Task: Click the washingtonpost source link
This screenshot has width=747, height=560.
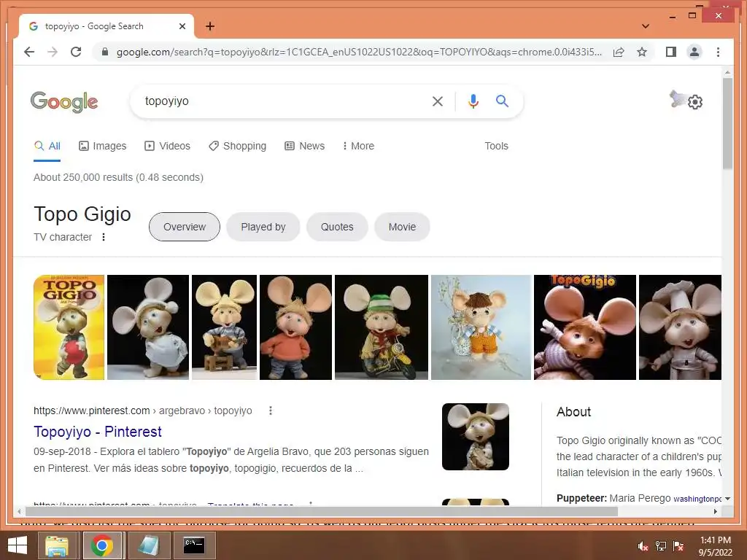Action: pos(697,499)
